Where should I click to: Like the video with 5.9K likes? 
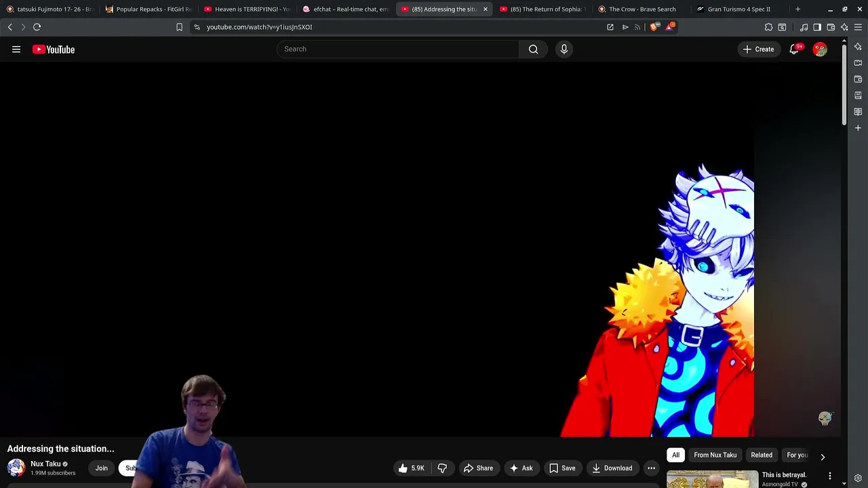pos(411,468)
